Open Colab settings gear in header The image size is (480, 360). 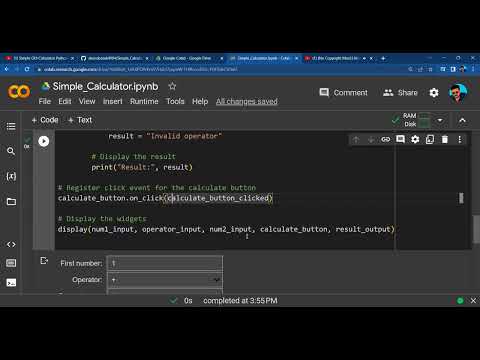tap(434, 93)
